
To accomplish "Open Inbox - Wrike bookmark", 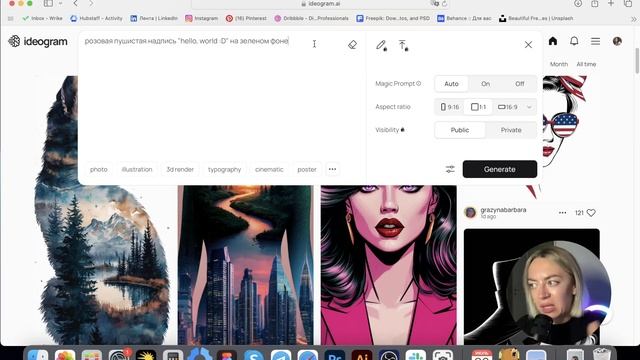I will click(42, 18).
